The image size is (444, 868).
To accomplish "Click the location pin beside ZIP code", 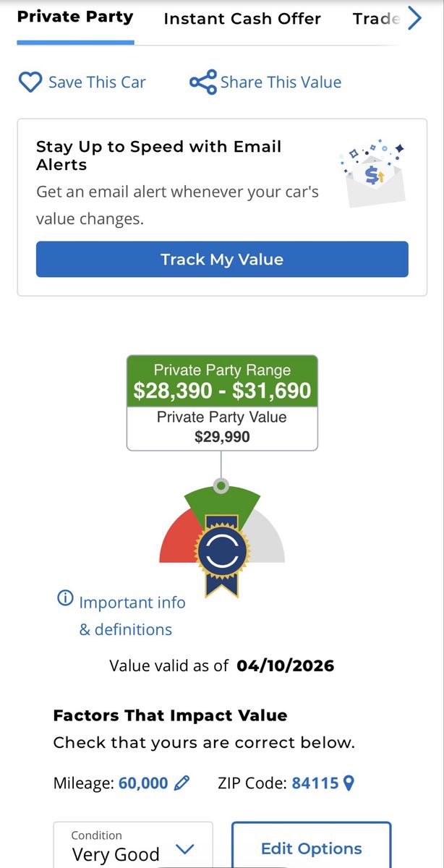I will (x=349, y=783).
